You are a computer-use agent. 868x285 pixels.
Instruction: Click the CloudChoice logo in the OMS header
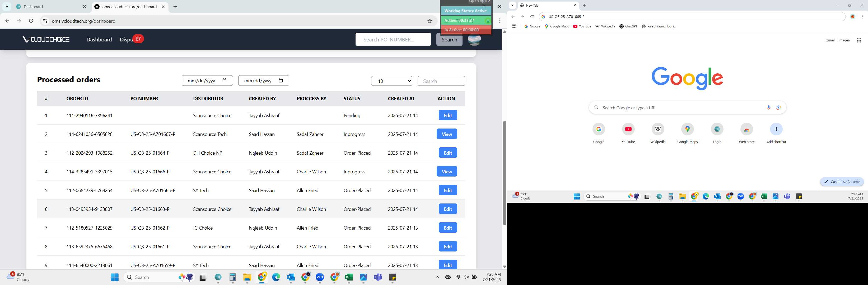[46, 39]
